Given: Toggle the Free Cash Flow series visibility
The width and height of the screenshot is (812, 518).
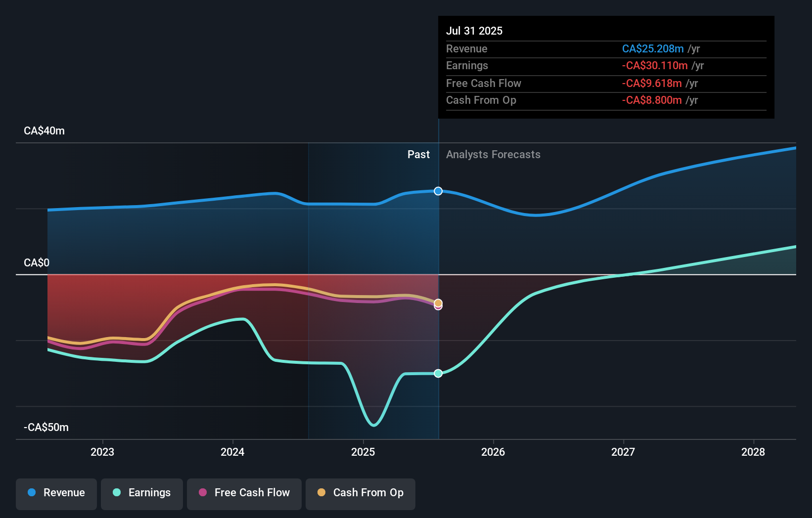Looking at the screenshot, I should 244,493.
